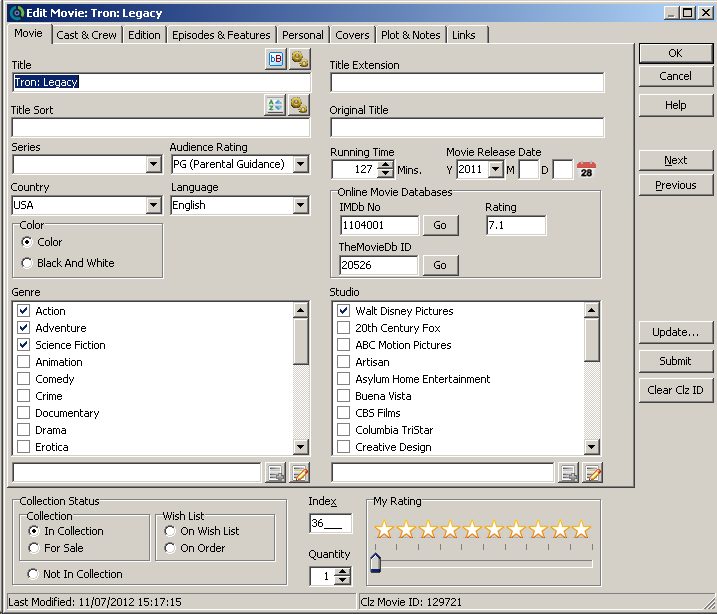Click the Original Title field
717x614 pixels.
pyautogui.click(x=467, y=128)
